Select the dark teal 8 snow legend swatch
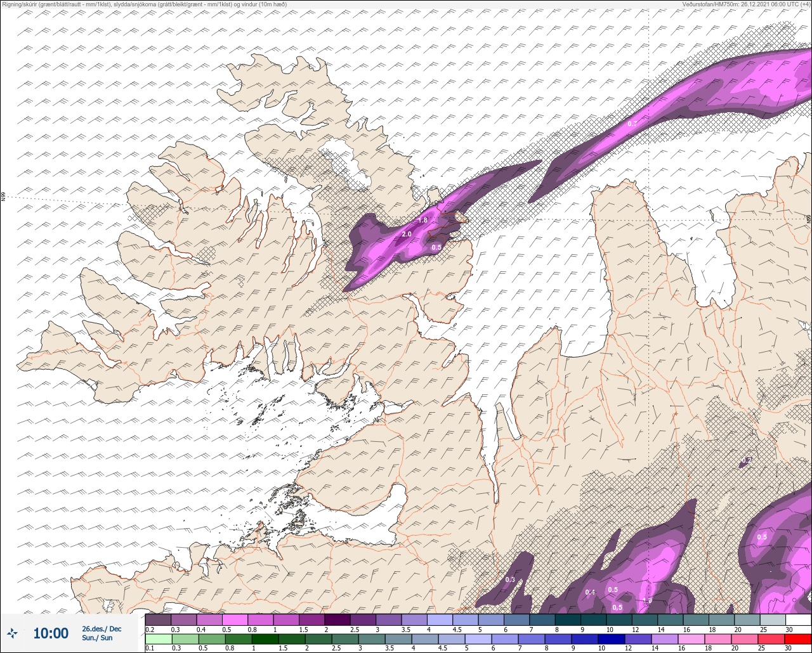Viewport: 812px width, 653px height. [568, 619]
